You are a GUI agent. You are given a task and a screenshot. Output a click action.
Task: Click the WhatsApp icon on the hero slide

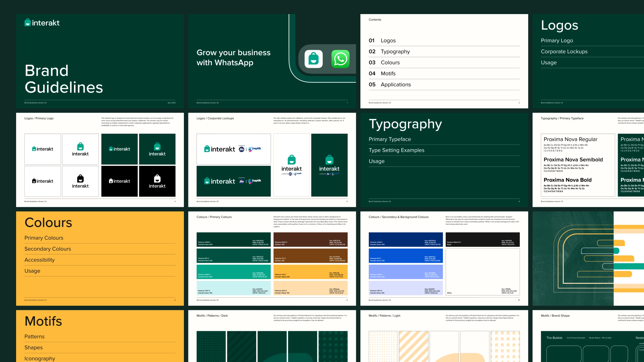tap(340, 59)
